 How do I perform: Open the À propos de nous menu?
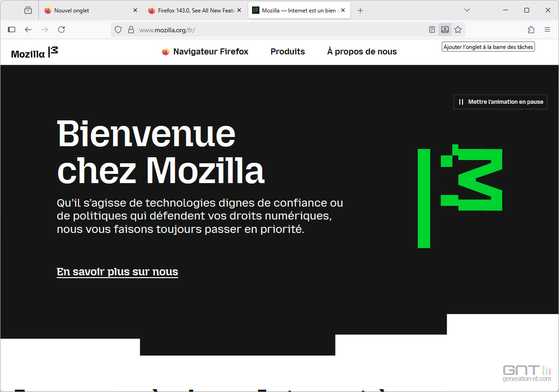(362, 52)
